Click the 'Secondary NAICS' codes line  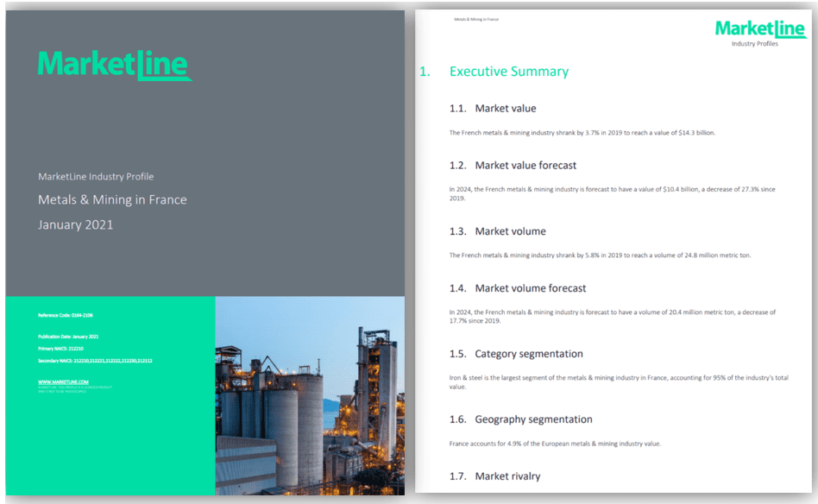(95, 361)
